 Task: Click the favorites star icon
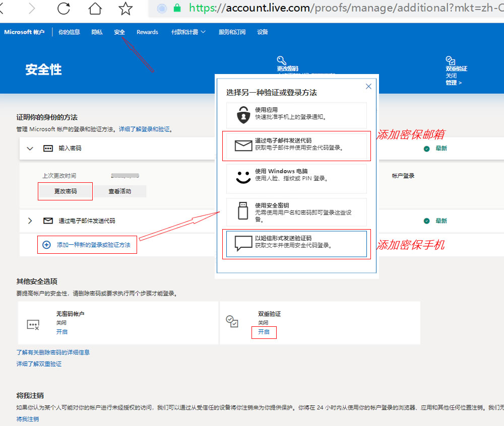[125, 9]
